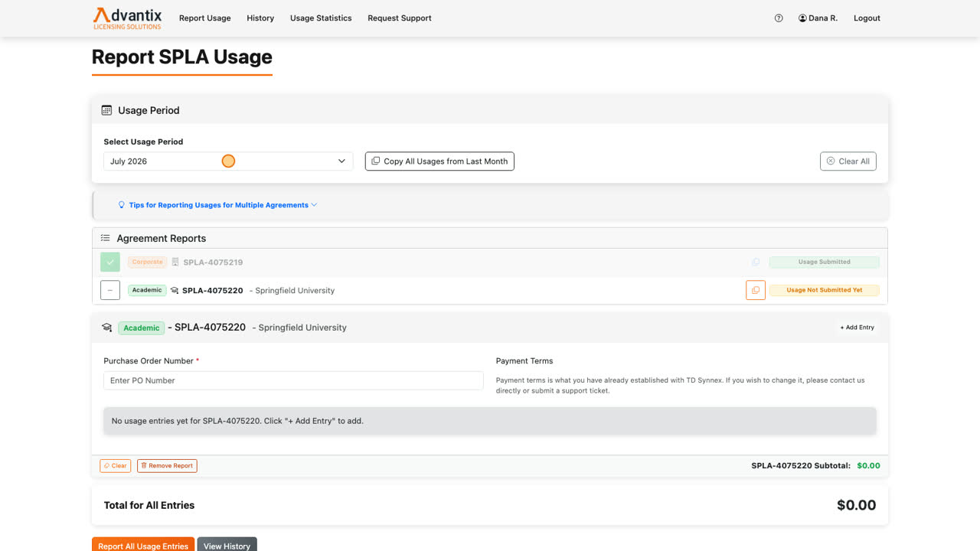This screenshot has height=551, width=980.
Task: Click the lightbulb tips icon
Action: click(122, 205)
